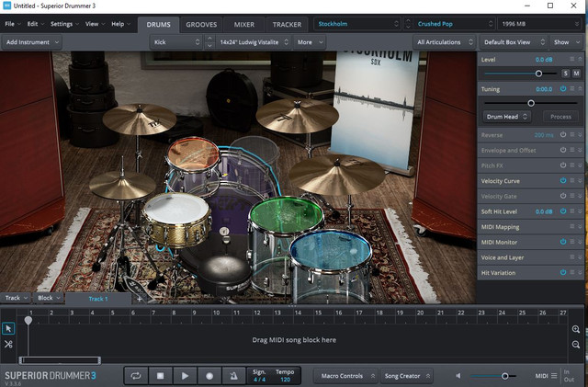This screenshot has width=588, height=387.
Task: Open the Stockholm library selector
Action: click(357, 24)
